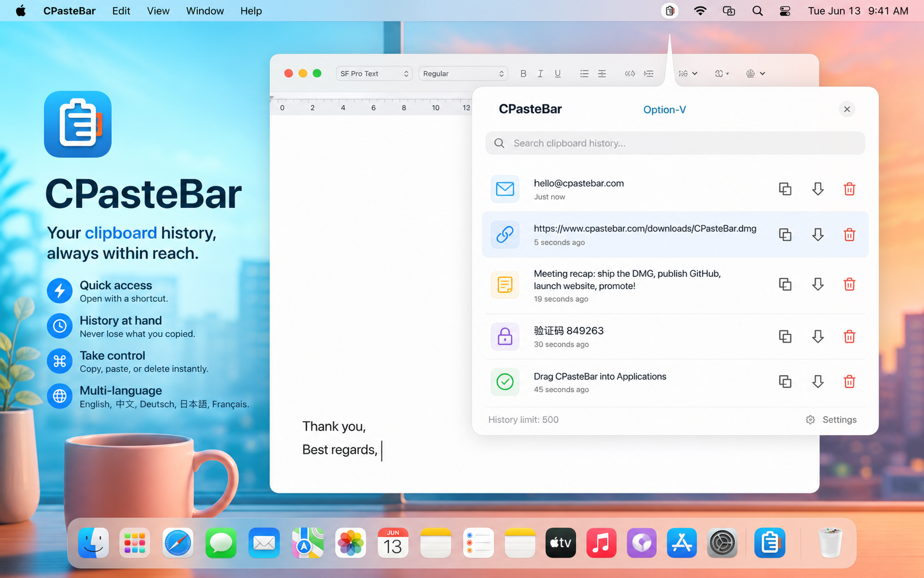This screenshot has width=924, height=578.
Task: Copy the Drag CPasteBar into Applications entry
Action: pos(785,382)
